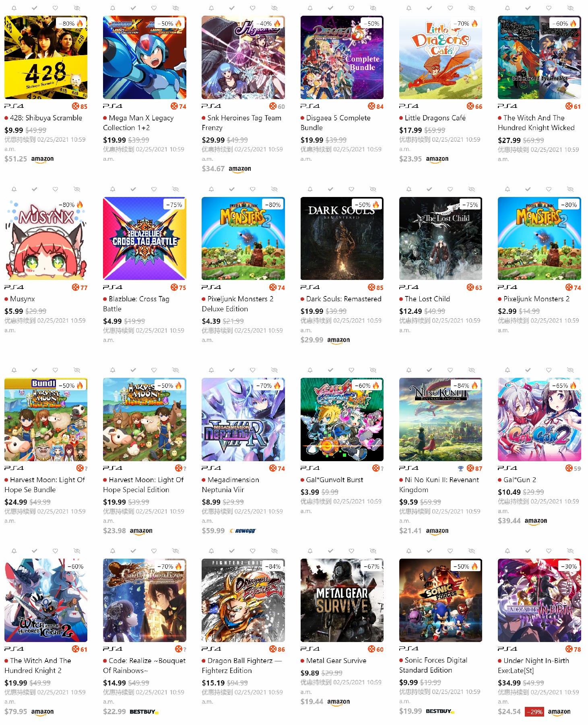Open the Disgaea 5 Complete Bundle title link
588x725 pixels.
point(336,123)
